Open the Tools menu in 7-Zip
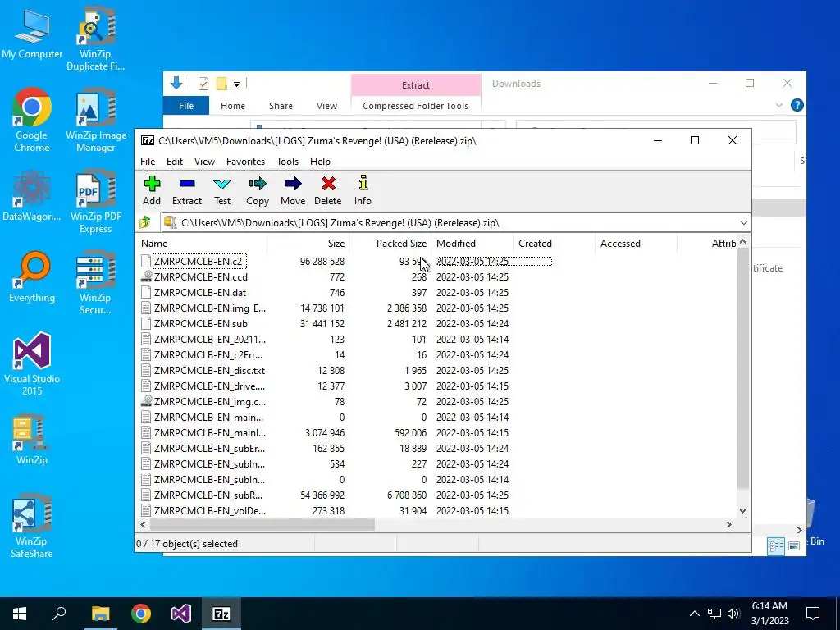The image size is (840, 630). pos(287,162)
